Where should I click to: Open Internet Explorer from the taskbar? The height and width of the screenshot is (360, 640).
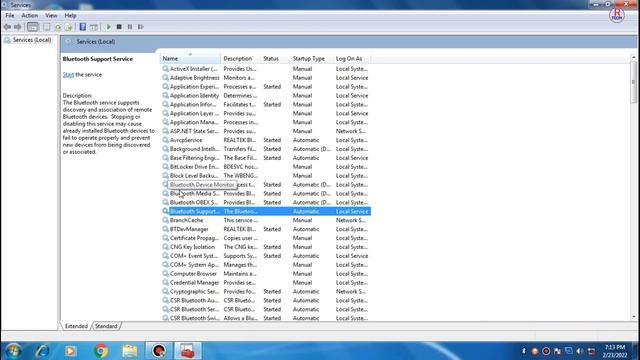[42, 351]
